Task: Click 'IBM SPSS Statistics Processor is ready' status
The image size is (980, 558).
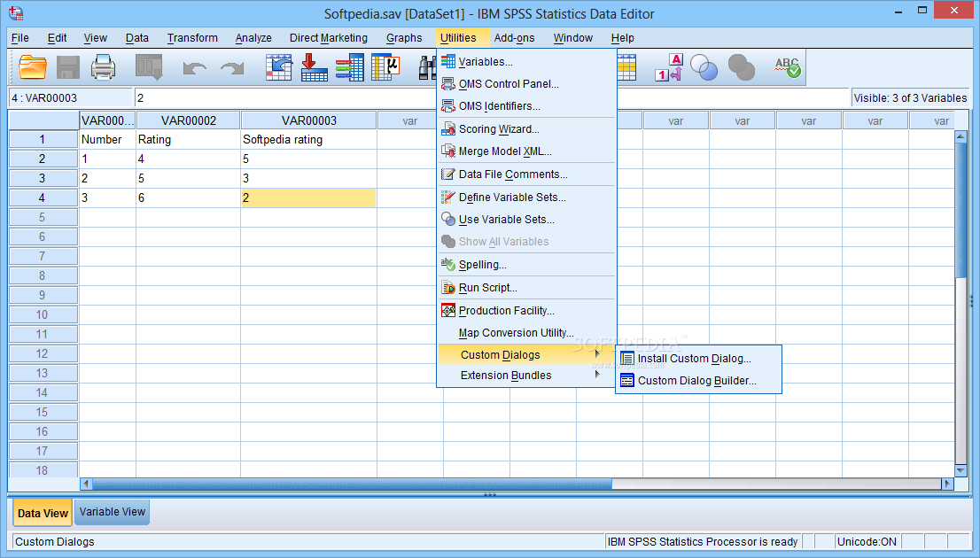Action: [703, 542]
